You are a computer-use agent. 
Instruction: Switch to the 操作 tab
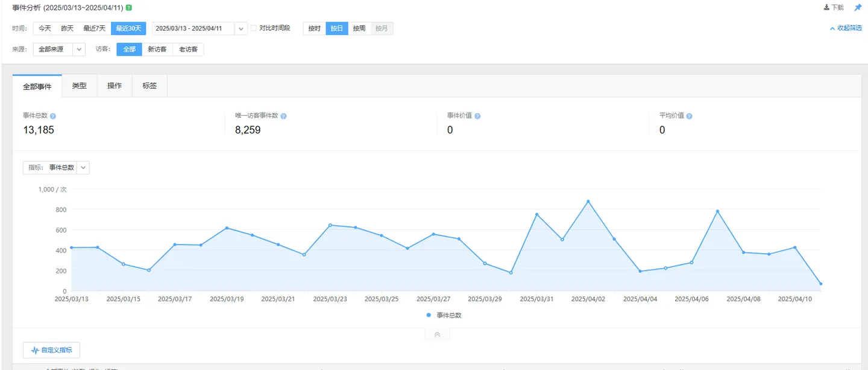115,86
